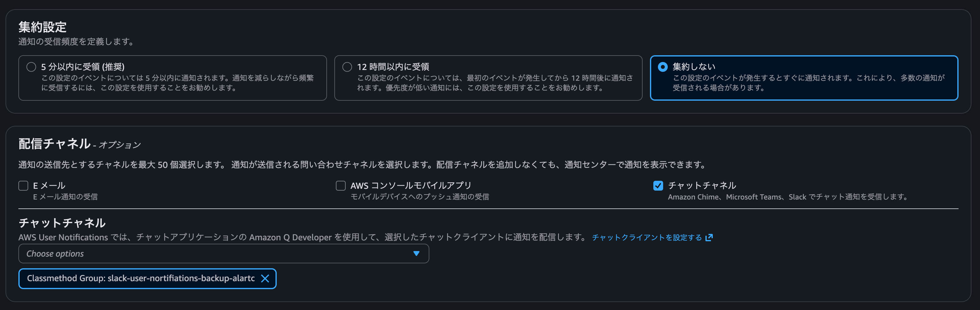Image resolution: width=980 pixels, height=310 pixels.
Task: Select the "5 分以内に受領 (推奨)" radio button
Action: (32, 66)
